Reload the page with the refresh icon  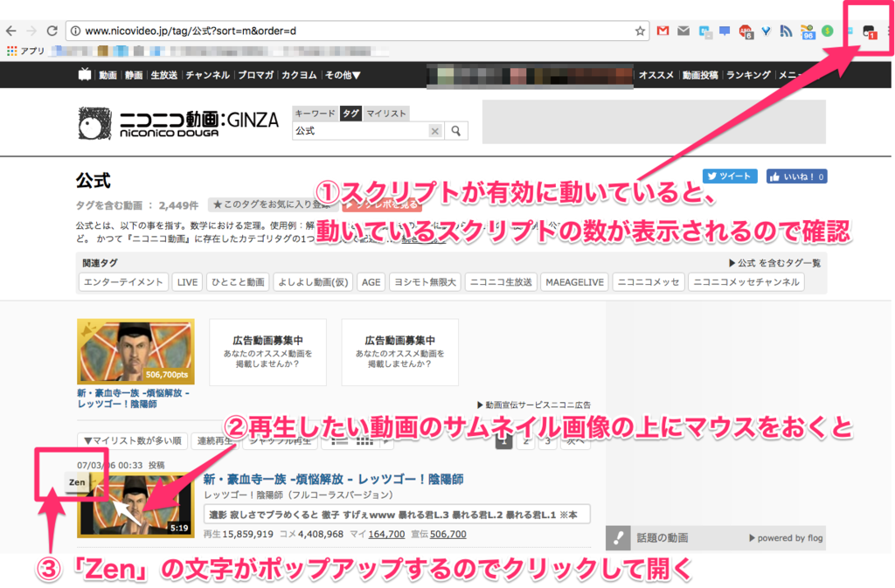click(52, 31)
